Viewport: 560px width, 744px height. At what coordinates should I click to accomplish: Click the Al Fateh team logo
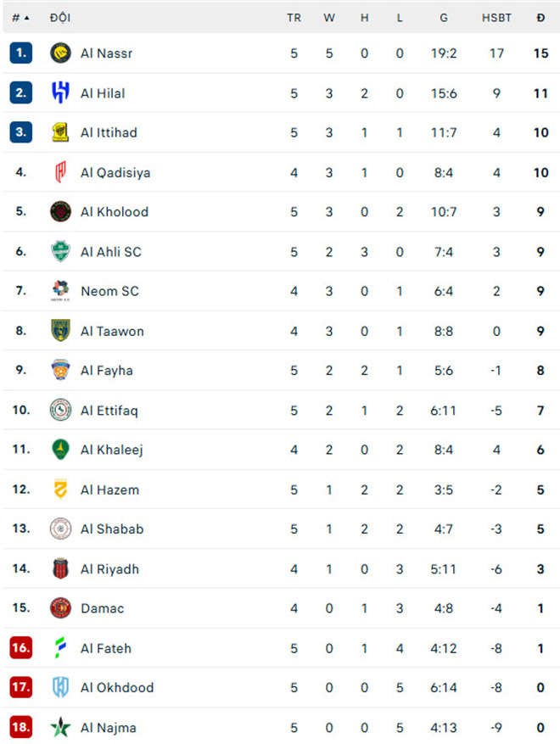(60, 648)
